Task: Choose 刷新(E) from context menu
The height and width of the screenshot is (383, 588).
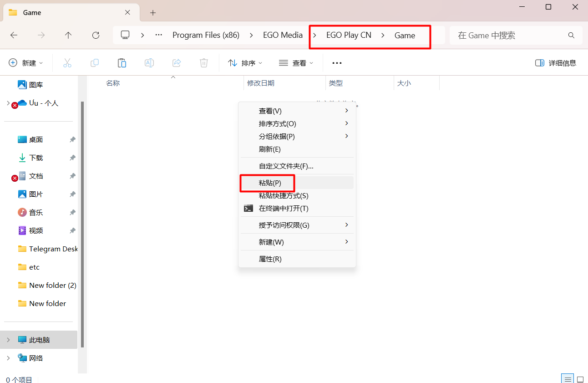Action: click(297, 149)
